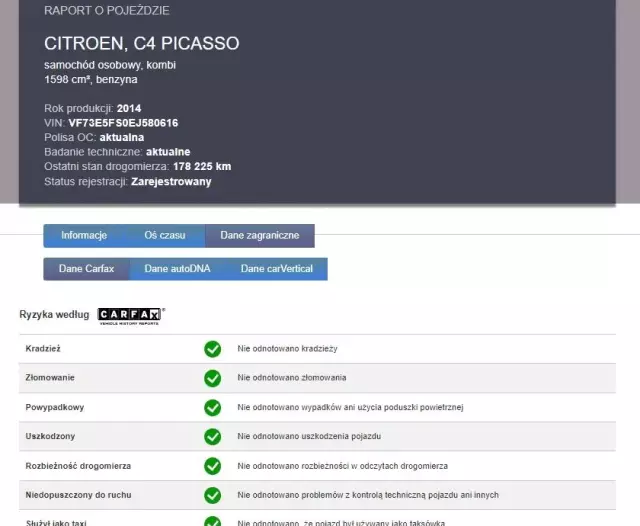Click the CARFAX logo
This screenshot has width=640, height=526.
click(131, 316)
